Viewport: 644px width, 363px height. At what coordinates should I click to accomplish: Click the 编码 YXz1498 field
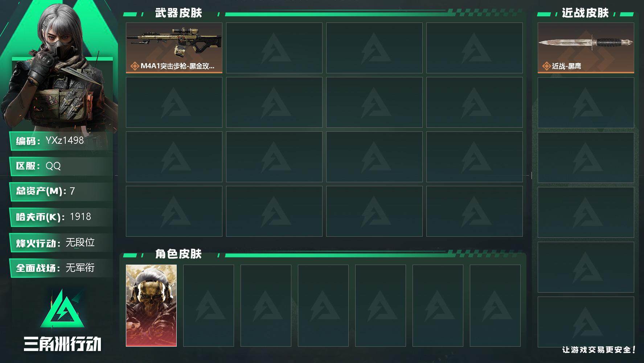click(61, 141)
